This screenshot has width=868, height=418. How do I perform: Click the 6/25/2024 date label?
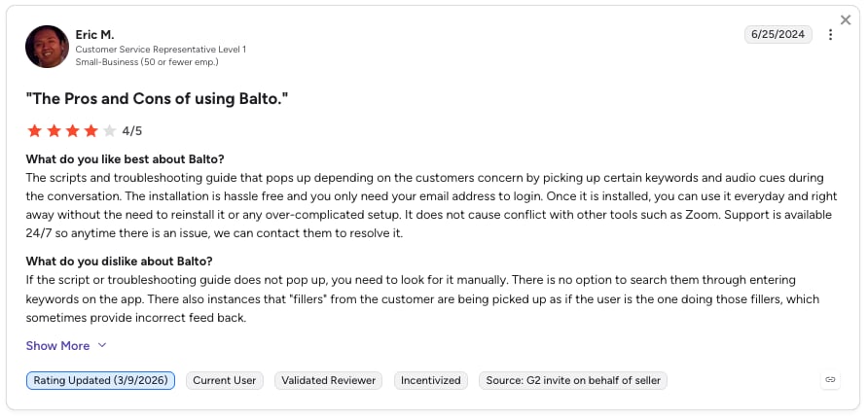(778, 34)
